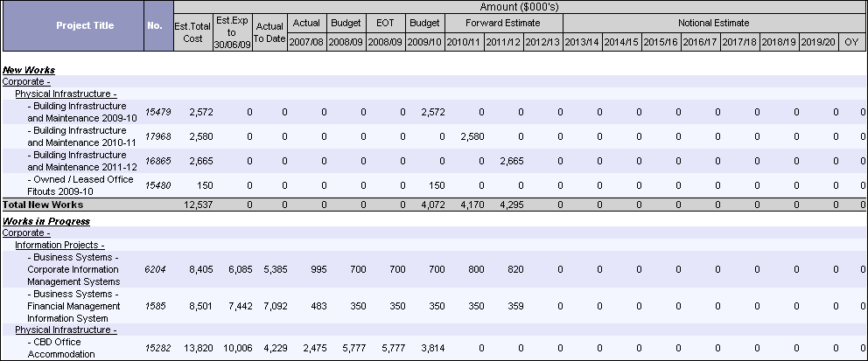Image resolution: width=868 pixels, height=361 pixels.
Task: Click the Total New Works row label
Action: click(x=43, y=204)
